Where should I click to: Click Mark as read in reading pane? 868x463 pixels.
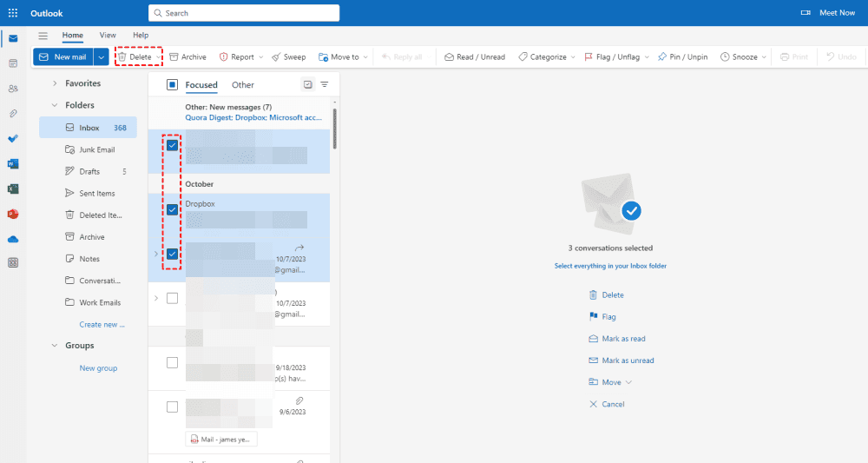coord(623,339)
